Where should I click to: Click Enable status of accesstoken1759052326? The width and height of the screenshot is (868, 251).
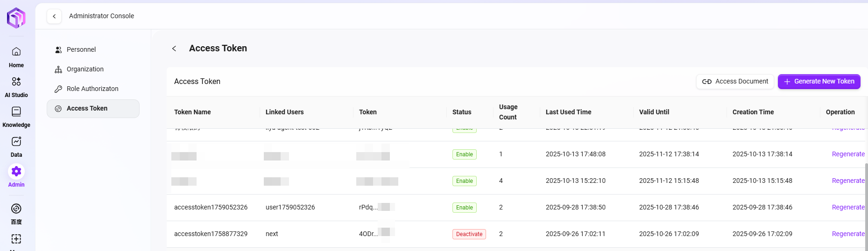tap(464, 208)
